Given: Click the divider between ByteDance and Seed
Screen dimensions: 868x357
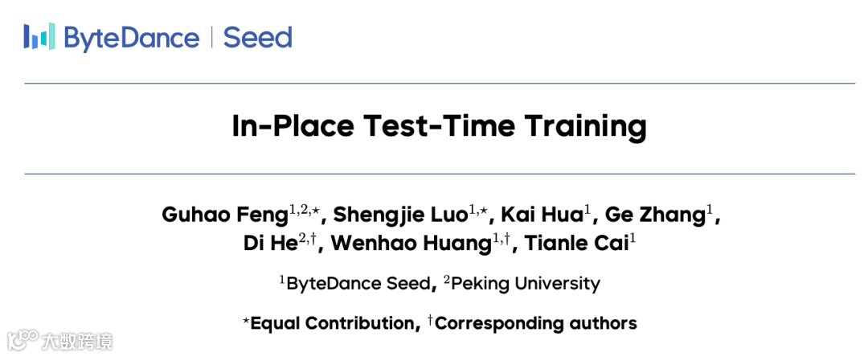Looking at the screenshot, I should pos(211,38).
